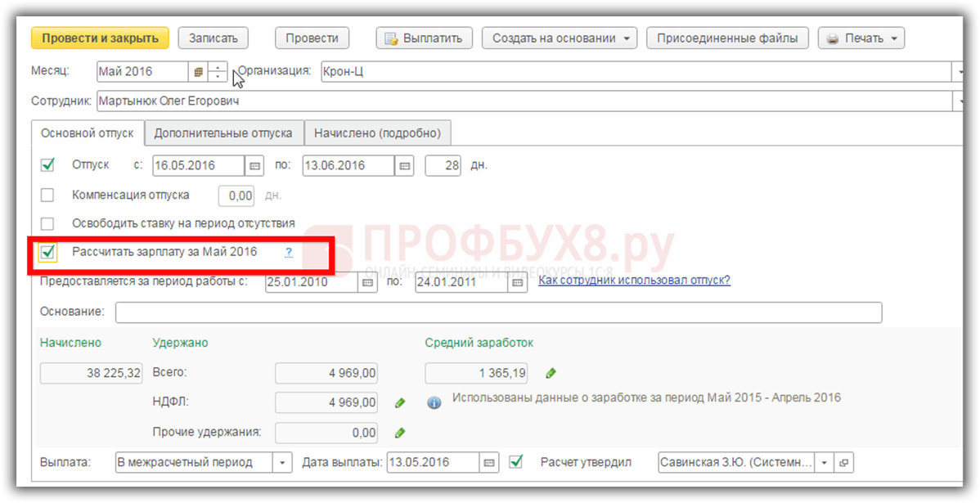Click the Организация field Крон-Ц
The height and width of the screenshot is (503, 980).
pos(636,72)
